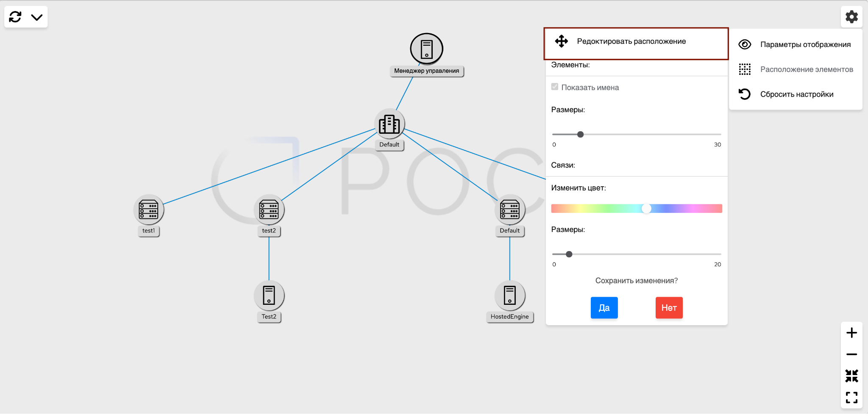The image size is (868, 417).
Task: Click the zoom in plus icon
Action: (x=851, y=333)
